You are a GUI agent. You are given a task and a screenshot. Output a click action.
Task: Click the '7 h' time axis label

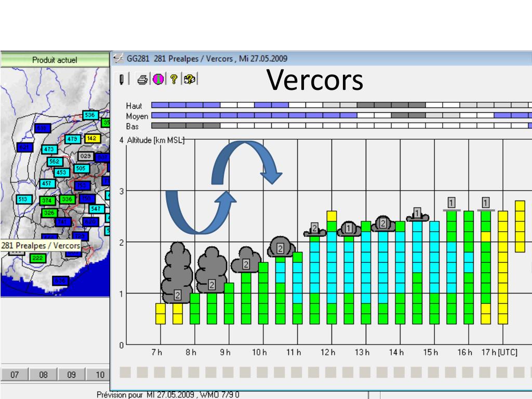coord(157,353)
